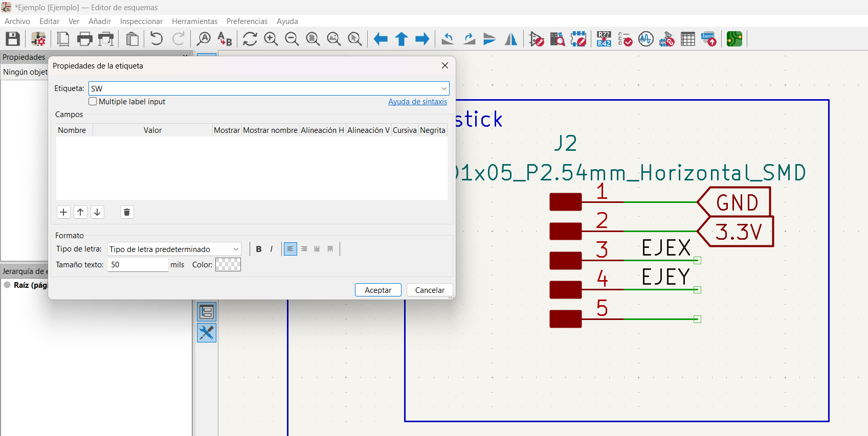This screenshot has width=868, height=436.
Task: Open the circuit simulator
Action: [x=646, y=39]
